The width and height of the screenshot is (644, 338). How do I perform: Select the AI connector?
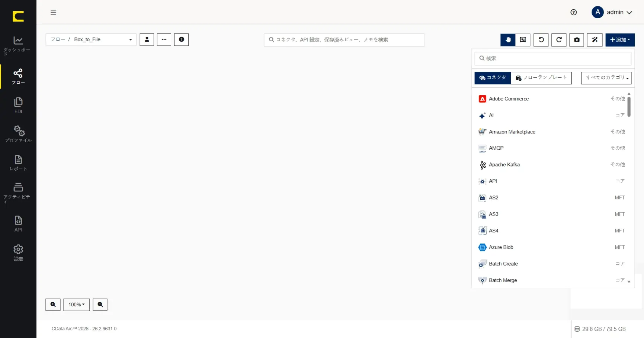click(551, 115)
